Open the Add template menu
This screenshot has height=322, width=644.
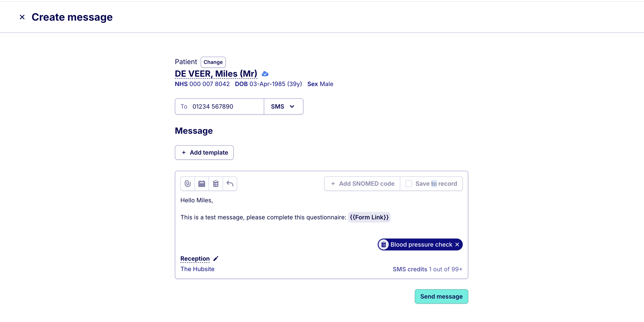[204, 152]
